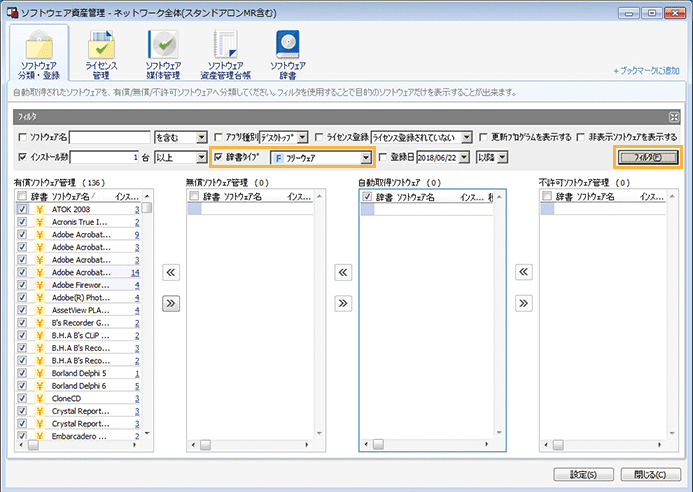
Task: Open install count 9 link for Adobe Acrobat
Action: click(x=137, y=235)
